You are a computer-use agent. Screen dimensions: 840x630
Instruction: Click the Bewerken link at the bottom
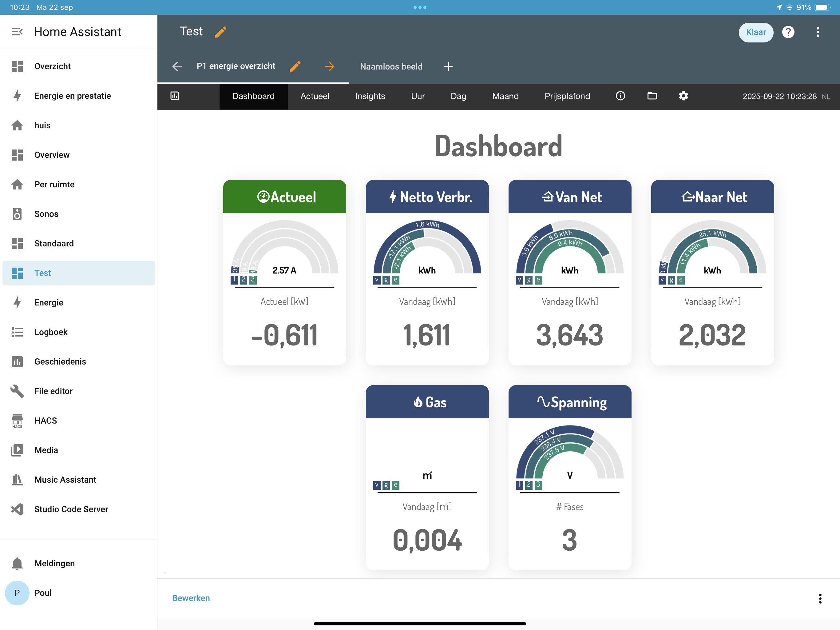pos(191,598)
